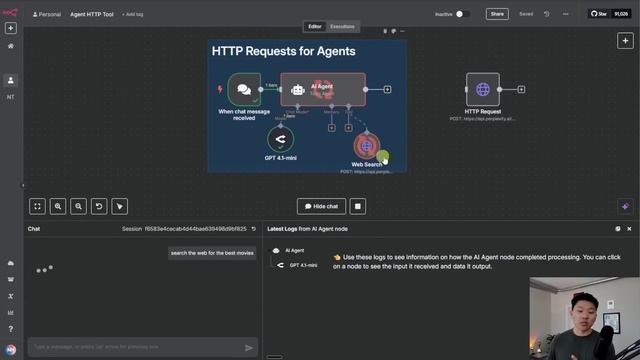Click the star count 91,026
Viewport: 640px width, 360px height.
(621, 14)
